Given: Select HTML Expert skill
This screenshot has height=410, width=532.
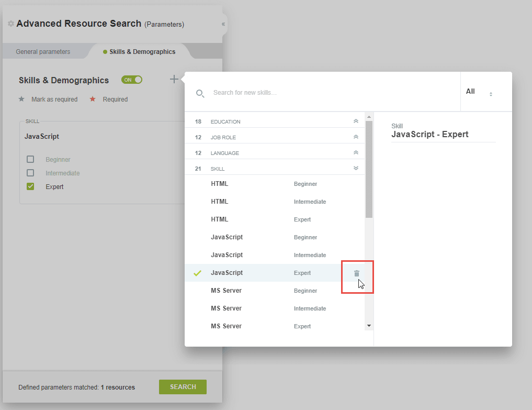Looking at the screenshot, I should 275,219.
